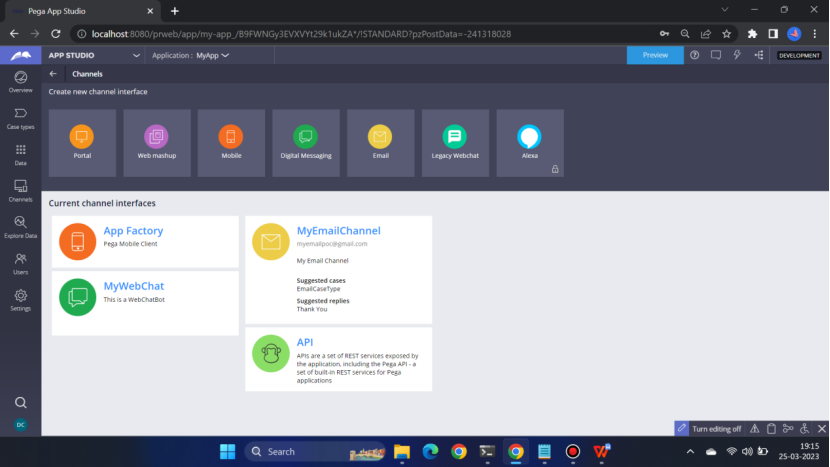Click the clipboard icon in edit toolbar
Image resolution: width=830 pixels, height=467 pixels.
pyautogui.click(x=771, y=429)
